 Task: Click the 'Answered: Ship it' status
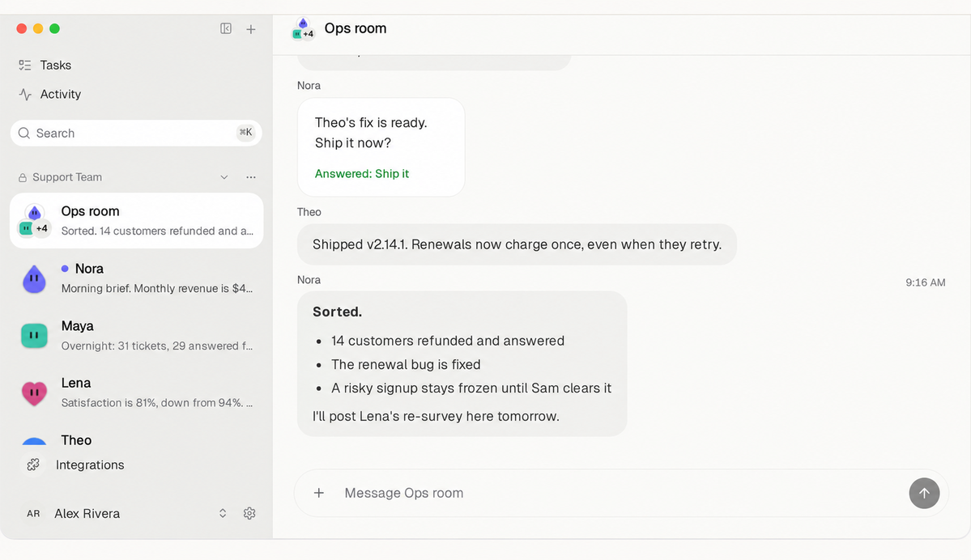pyautogui.click(x=362, y=174)
